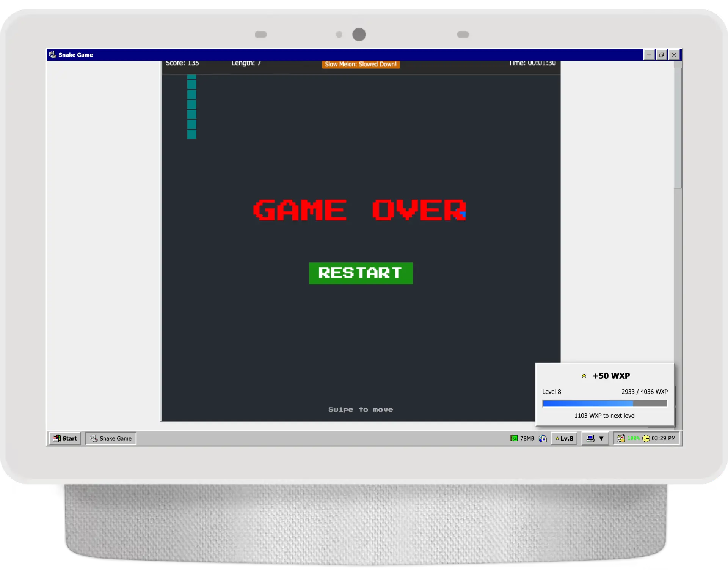The image size is (728, 570).
Task: Click the power plug icon in the system tray
Action: coord(621,438)
